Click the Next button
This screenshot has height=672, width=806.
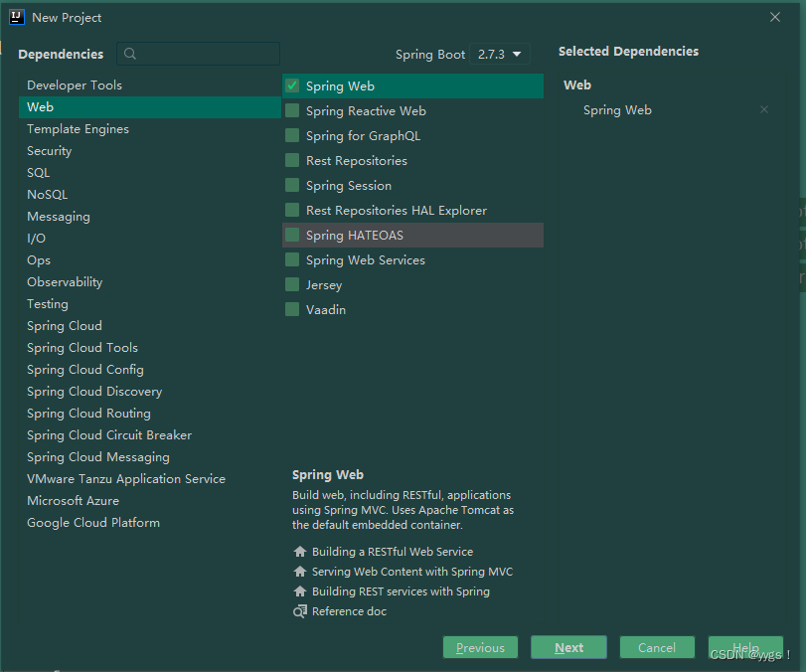point(568,647)
